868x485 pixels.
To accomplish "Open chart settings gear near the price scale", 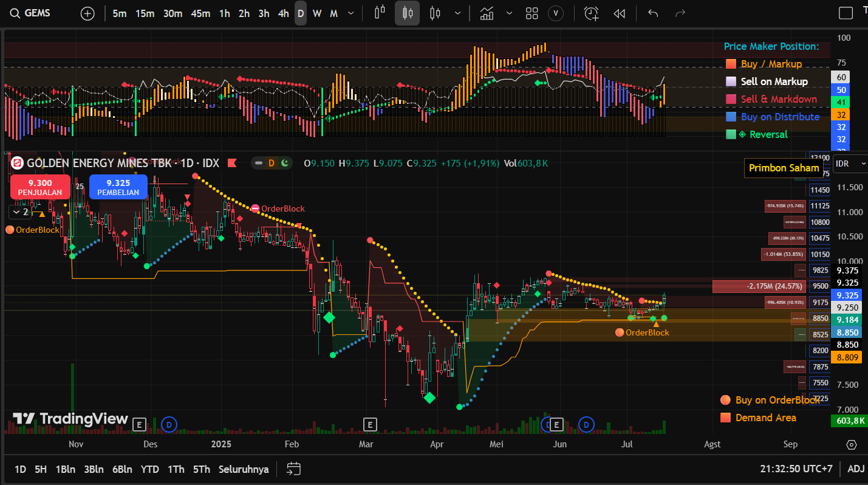I will click(x=851, y=444).
